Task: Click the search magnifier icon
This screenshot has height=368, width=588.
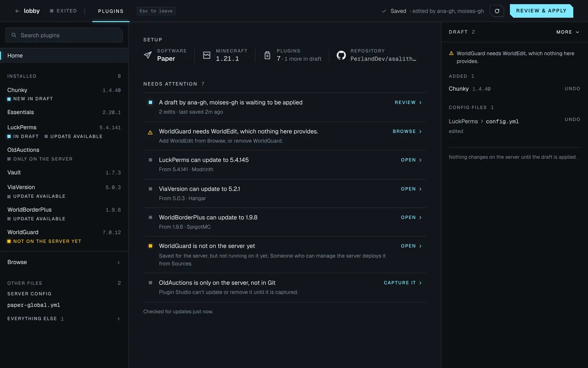Action: click(14, 35)
